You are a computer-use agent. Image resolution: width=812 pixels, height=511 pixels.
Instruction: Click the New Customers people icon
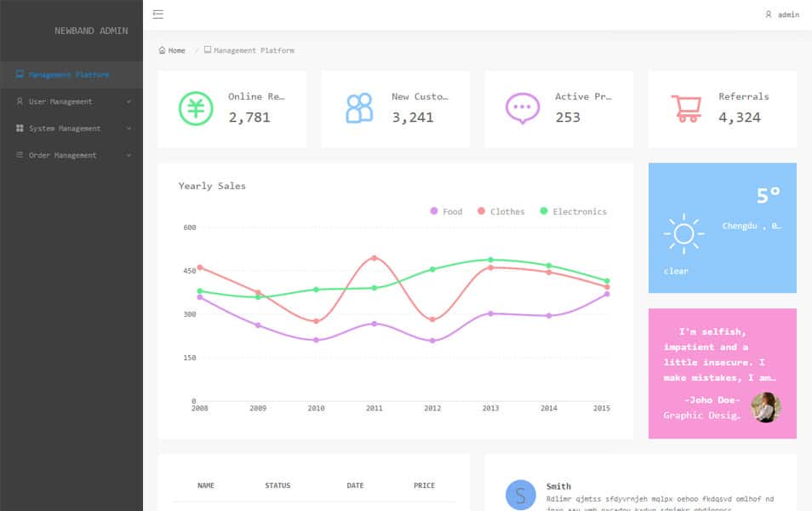[359, 108]
